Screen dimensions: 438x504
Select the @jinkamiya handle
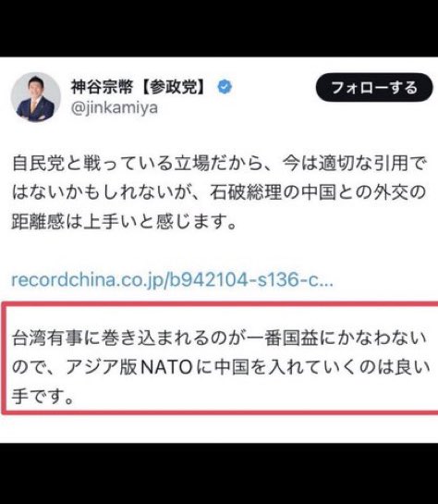pos(115,108)
